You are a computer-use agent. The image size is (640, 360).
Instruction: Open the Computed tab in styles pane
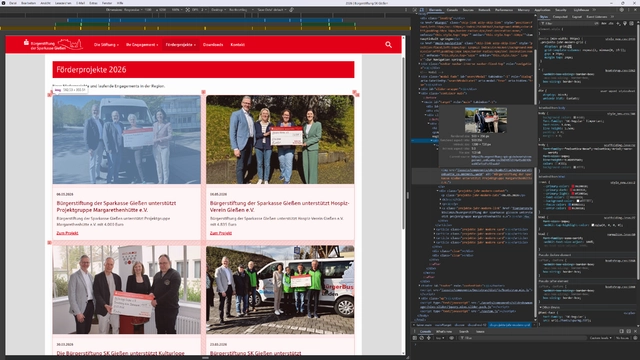click(x=560, y=17)
